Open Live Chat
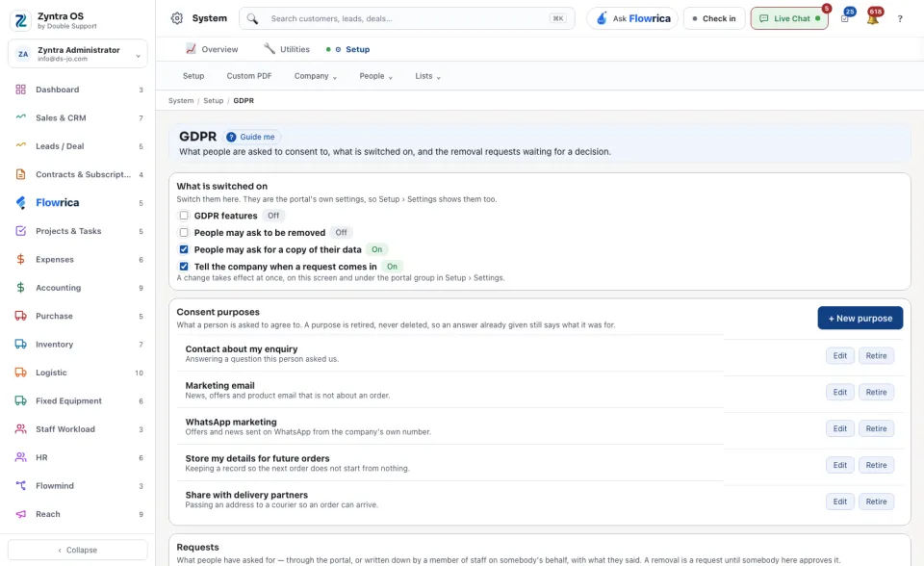The height and width of the screenshot is (566, 924). (789, 18)
